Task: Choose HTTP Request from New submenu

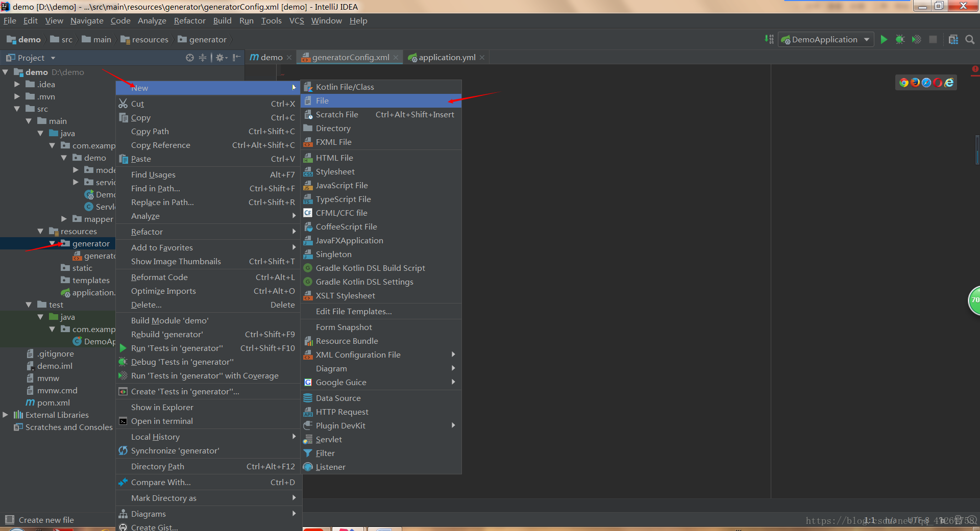Action: coord(381,412)
